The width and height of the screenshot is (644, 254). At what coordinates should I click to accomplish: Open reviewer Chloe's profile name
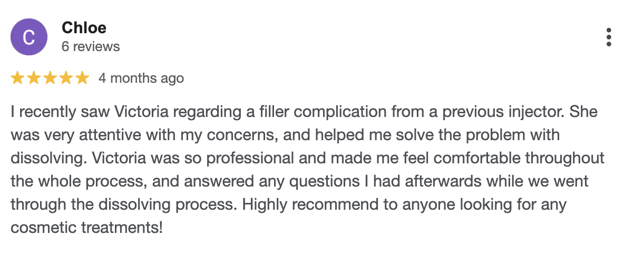[84, 27]
